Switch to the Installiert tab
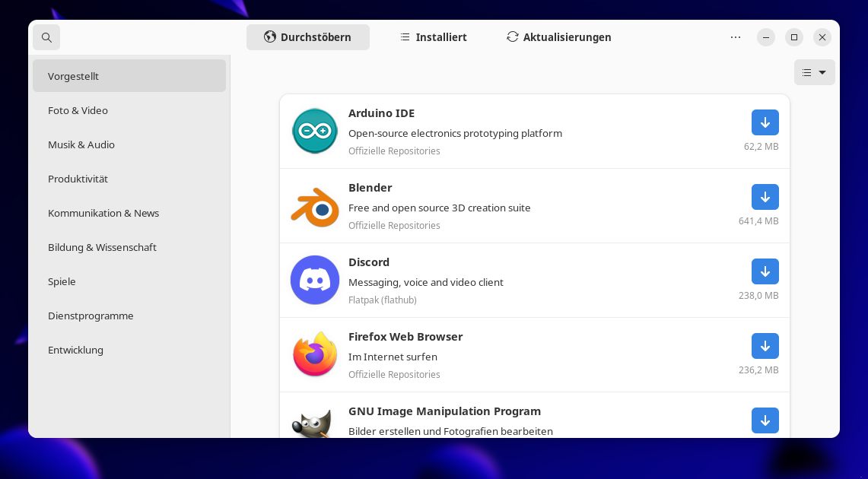This screenshot has height=479, width=868. pos(434,37)
